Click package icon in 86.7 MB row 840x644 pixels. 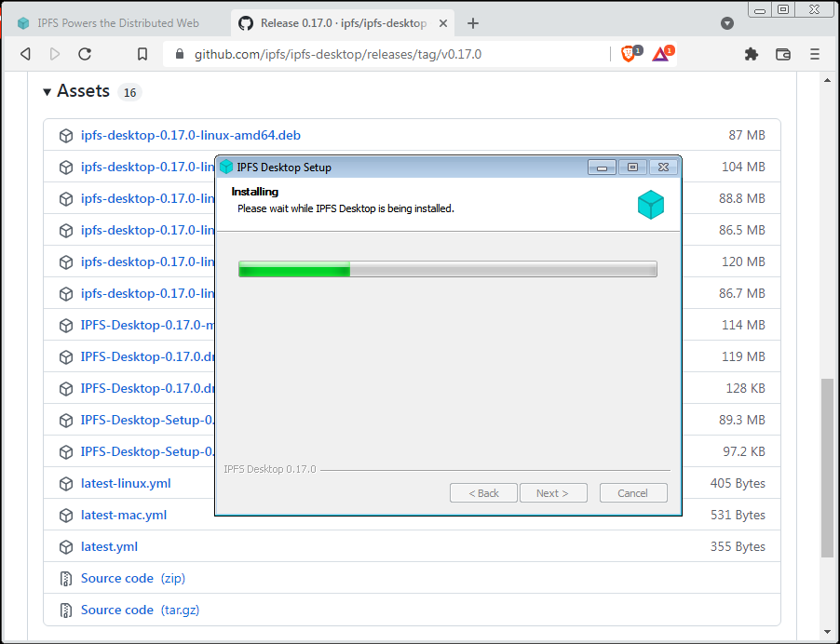(66, 293)
